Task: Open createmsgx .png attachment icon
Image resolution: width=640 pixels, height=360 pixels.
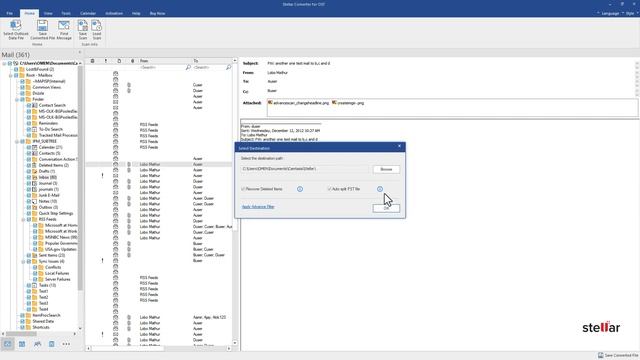Action: click(x=334, y=103)
